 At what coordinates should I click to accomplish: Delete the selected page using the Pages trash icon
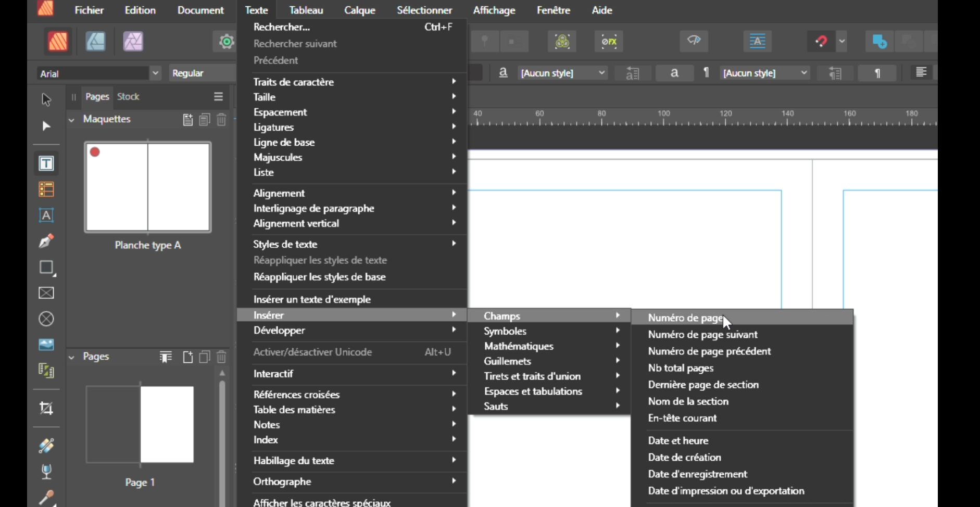221,357
